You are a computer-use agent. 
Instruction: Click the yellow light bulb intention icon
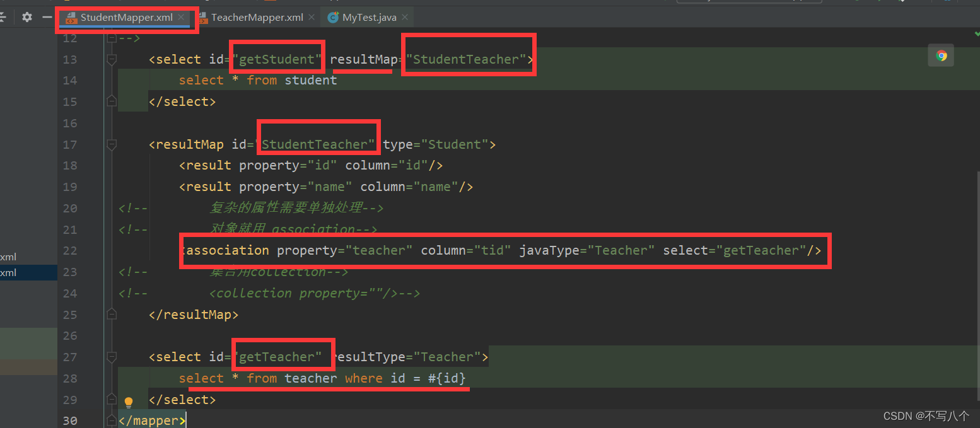(x=129, y=402)
